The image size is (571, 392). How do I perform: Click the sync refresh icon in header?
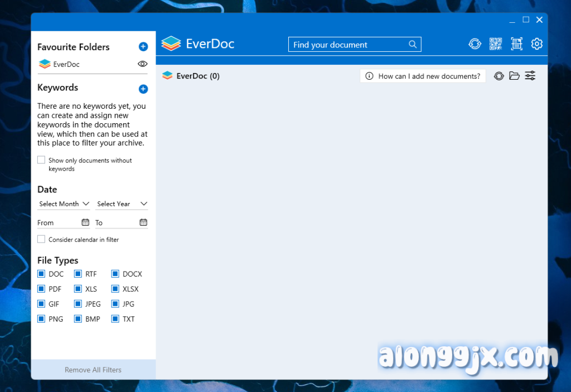pyautogui.click(x=475, y=44)
